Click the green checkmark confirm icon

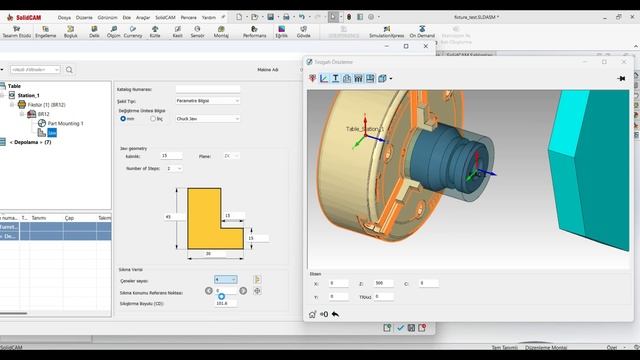(400, 328)
